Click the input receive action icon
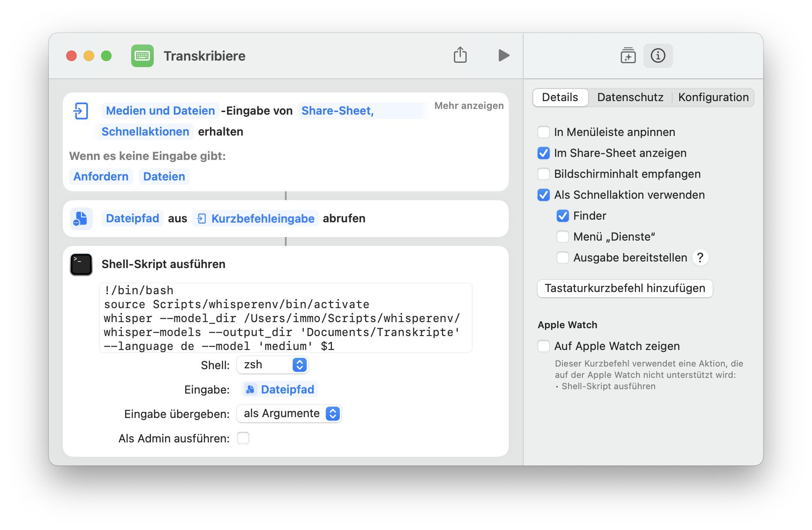This screenshot has height=530, width=812. pos(81,111)
